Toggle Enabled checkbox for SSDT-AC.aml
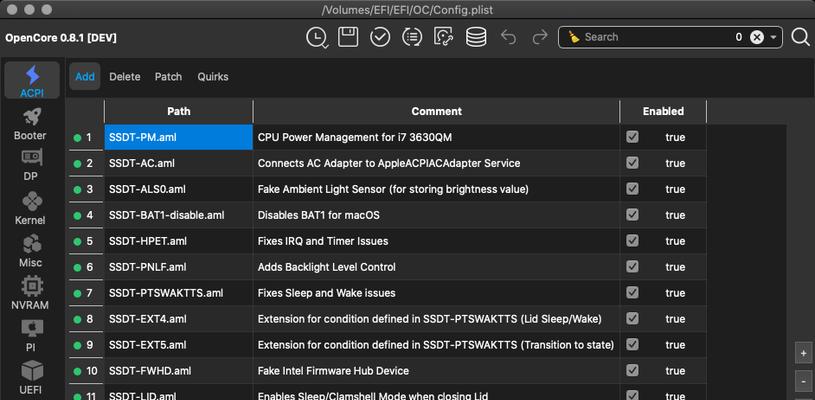815x400 pixels. coord(632,163)
